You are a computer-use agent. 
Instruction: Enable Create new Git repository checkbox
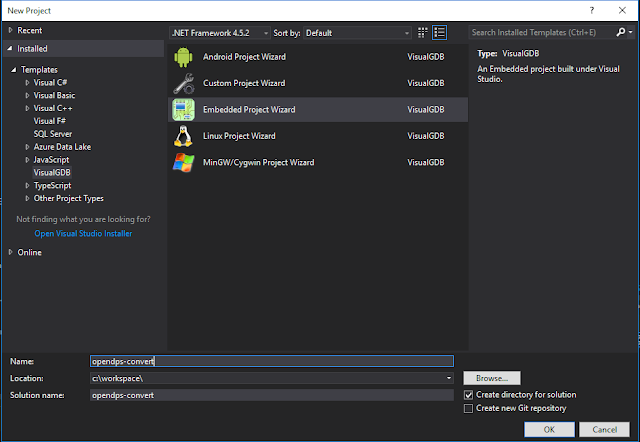click(469, 409)
